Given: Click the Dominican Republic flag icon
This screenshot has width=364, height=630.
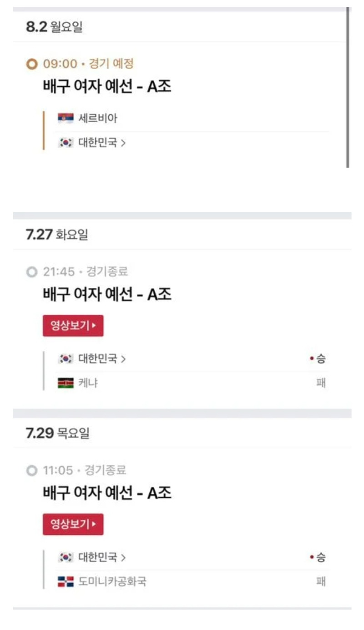Looking at the screenshot, I should coord(66,582).
